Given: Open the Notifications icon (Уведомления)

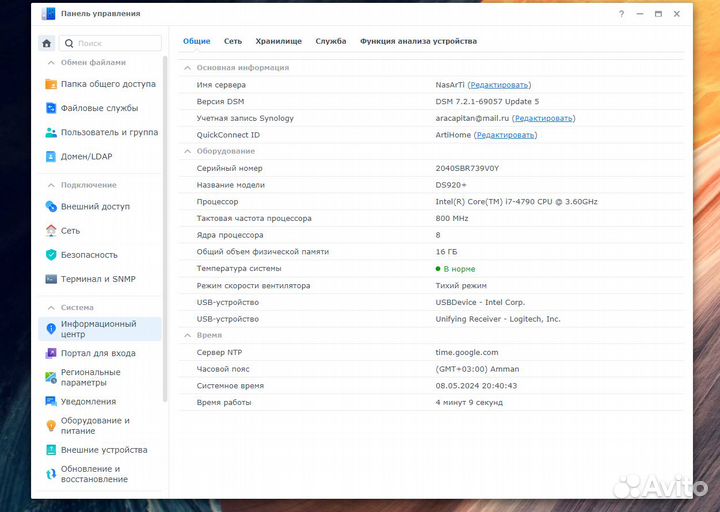Looking at the screenshot, I should [51, 401].
